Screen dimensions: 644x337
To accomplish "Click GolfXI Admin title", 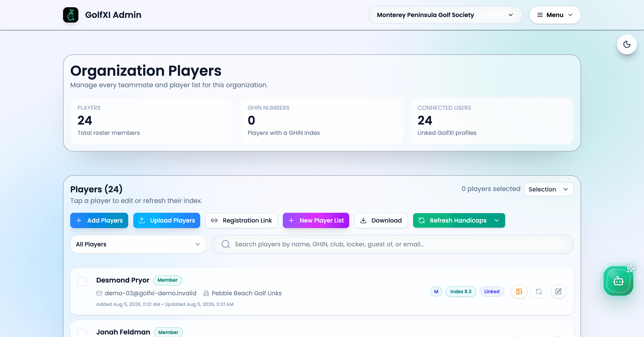I will pyautogui.click(x=113, y=15).
